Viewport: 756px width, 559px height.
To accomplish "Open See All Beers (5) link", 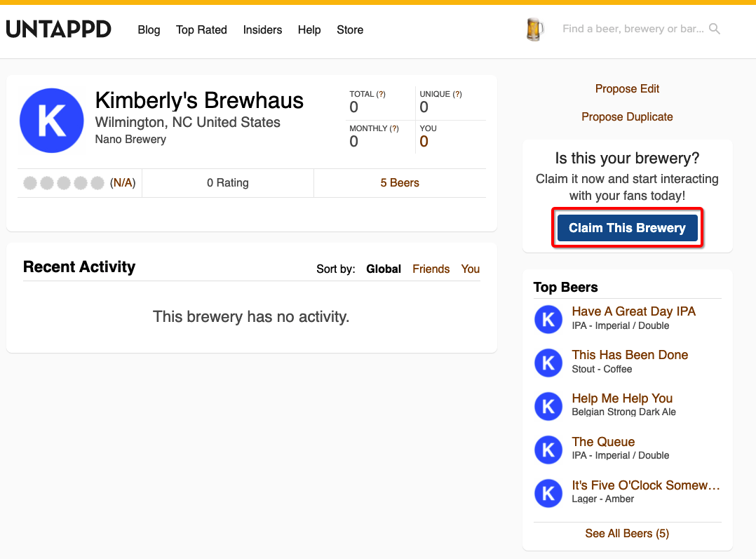I will [627, 534].
